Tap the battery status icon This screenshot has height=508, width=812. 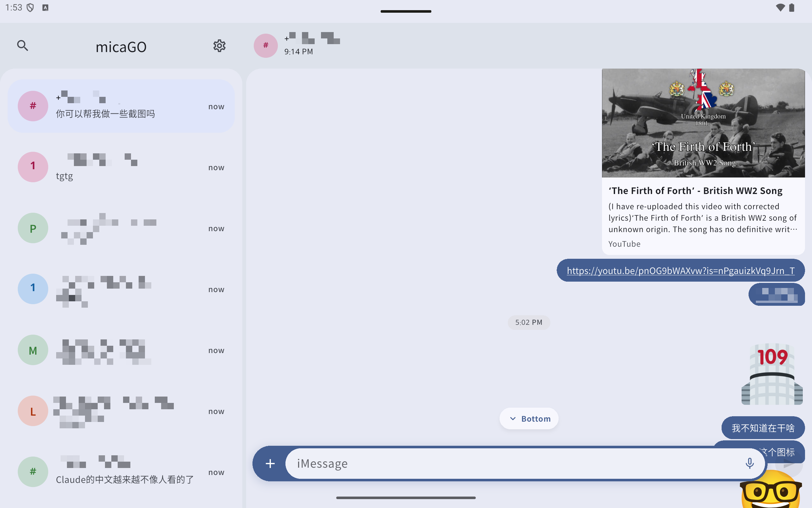(x=792, y=8)
